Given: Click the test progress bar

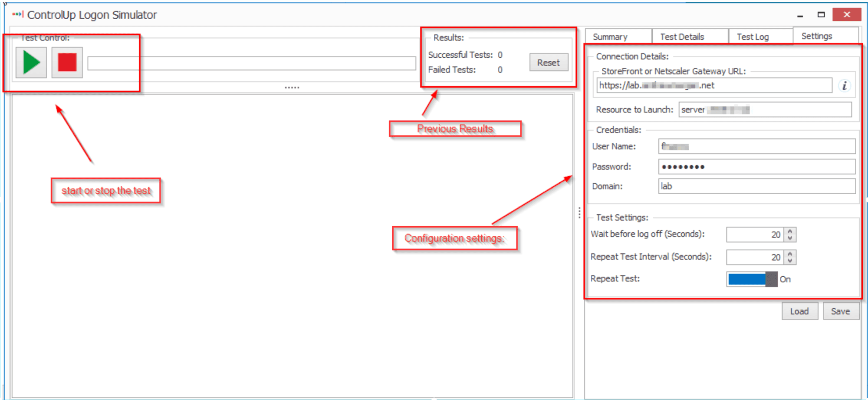Looking at the screenshot, I should 252,63.
